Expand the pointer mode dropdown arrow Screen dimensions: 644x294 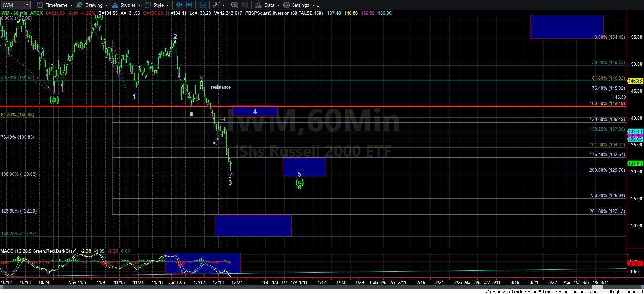click(x=223, y=5)
